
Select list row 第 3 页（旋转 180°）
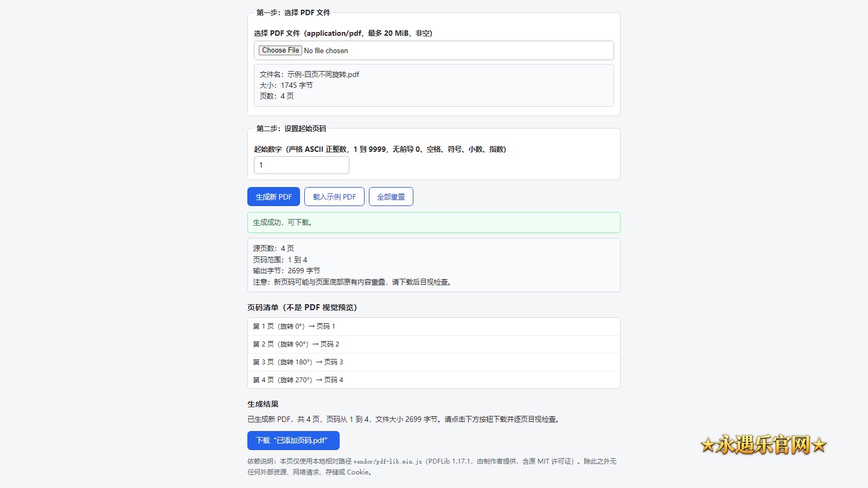(434, 362)
